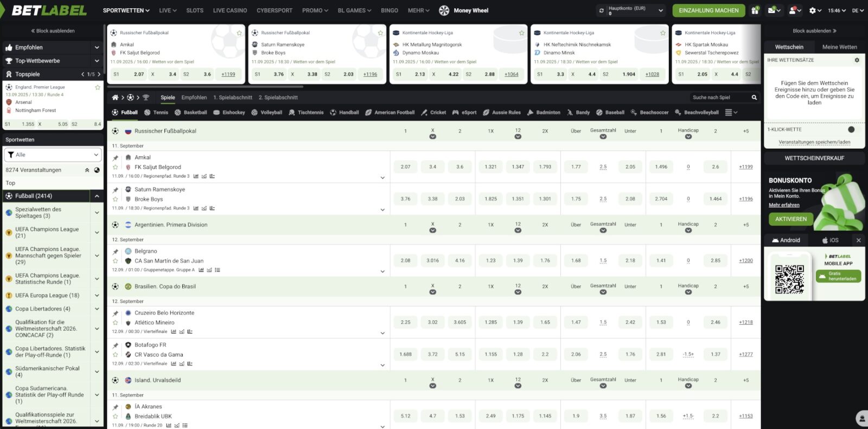Favorite the Saturn Ramenskoye match star
Viewport: 868px width, 429px height.
click(x=116, y=199)
